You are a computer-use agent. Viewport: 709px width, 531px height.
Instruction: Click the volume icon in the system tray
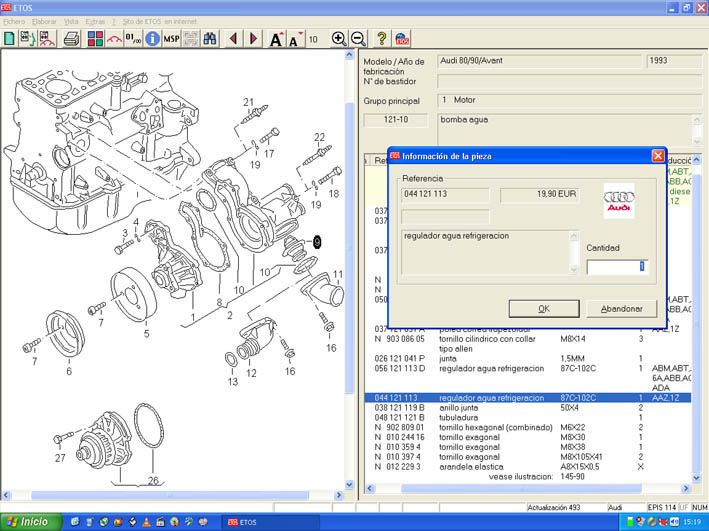[x=674, y=522]
